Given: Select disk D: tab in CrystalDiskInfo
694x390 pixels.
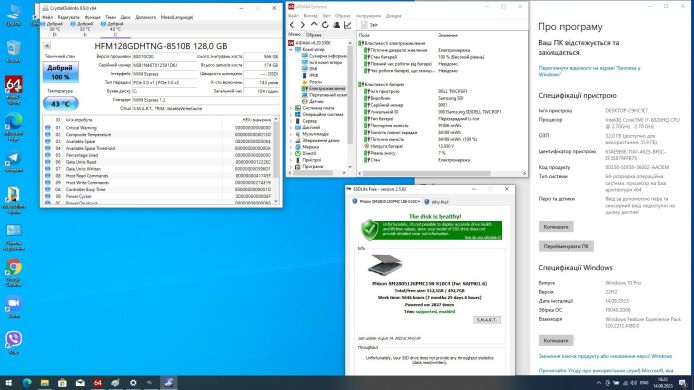Looking at the screenshot, I should coord(54,29).
